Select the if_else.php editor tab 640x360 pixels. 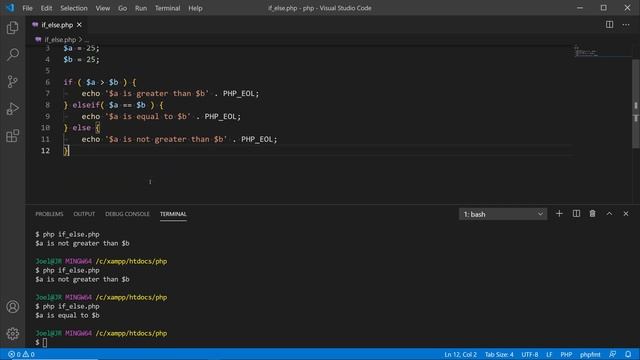(57, 25)
